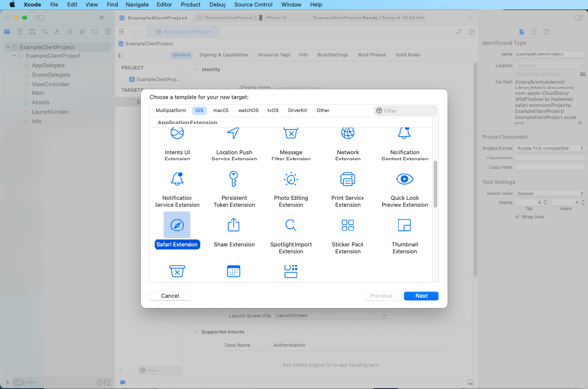Switch to the tvOS tab
The height and width of the screenshot is (389, 588).
click(x=273, y=110)
